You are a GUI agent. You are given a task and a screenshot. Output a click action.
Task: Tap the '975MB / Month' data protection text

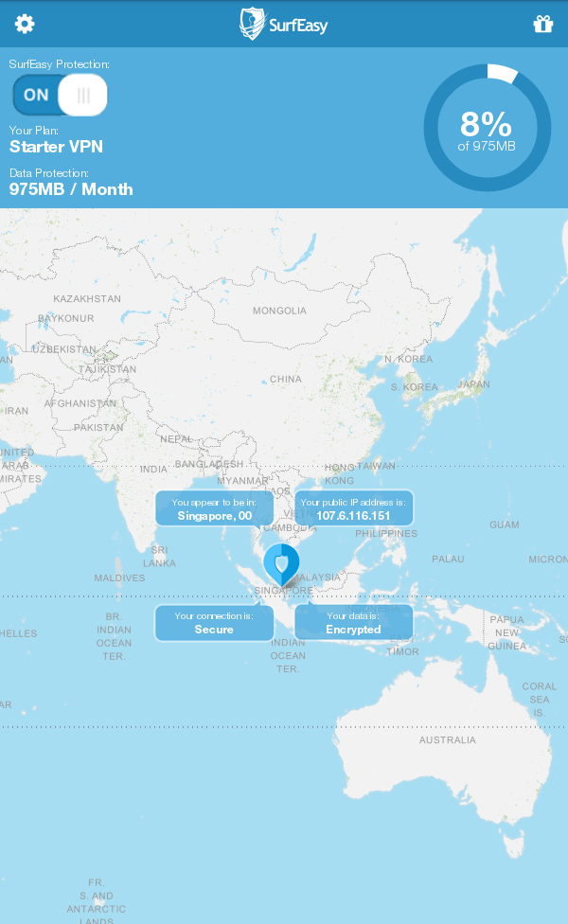click(71, 189)
